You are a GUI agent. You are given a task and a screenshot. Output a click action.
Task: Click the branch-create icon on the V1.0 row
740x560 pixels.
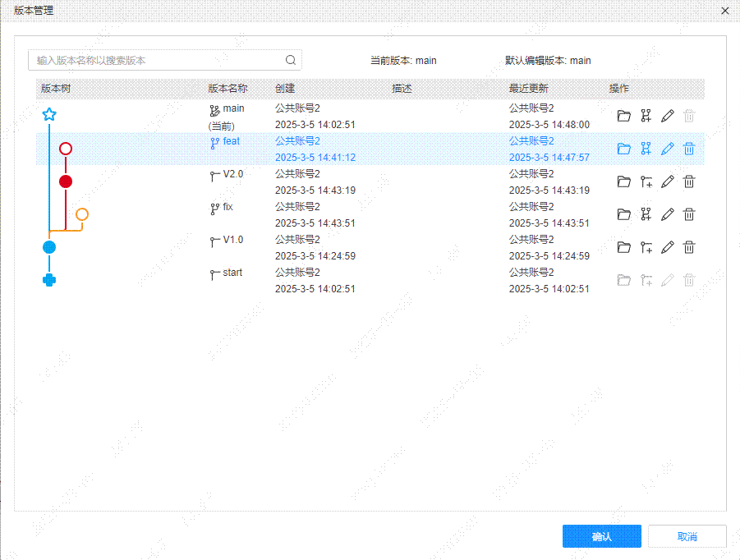point(646,247)
